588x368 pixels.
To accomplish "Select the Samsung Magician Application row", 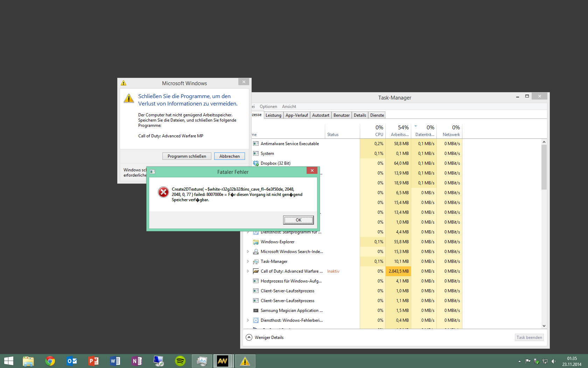I will click(x=353, y=311).
